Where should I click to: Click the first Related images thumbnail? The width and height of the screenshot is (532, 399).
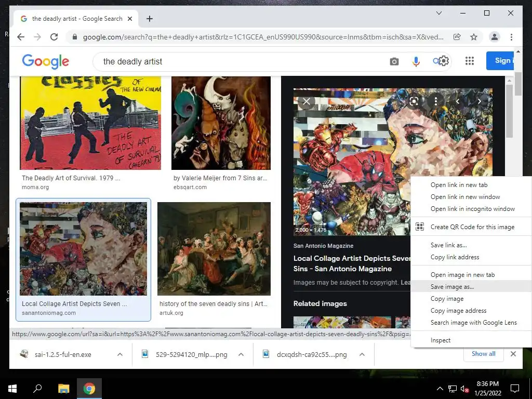pyautogui.click(x=342, y=322)
